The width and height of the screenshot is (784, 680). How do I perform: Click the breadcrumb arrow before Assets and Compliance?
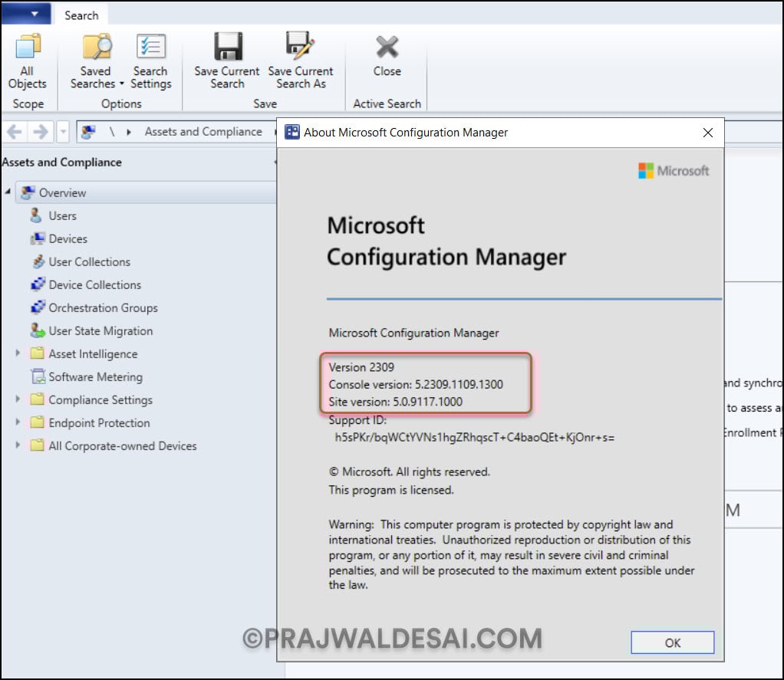129,132
